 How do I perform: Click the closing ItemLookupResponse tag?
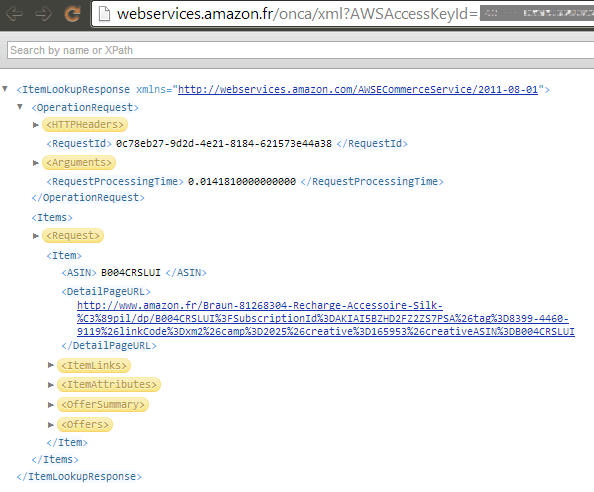click(79, 476)
